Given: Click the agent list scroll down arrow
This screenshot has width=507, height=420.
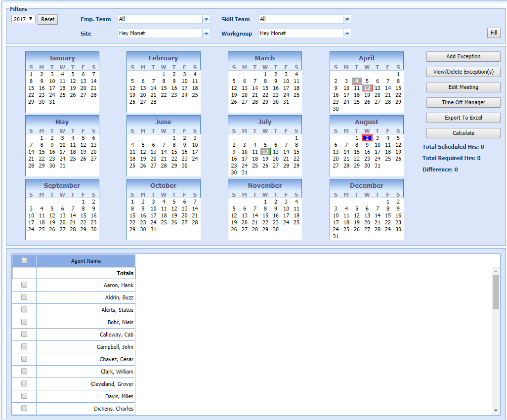Looking at the screenshot, I should click(496, 410).
